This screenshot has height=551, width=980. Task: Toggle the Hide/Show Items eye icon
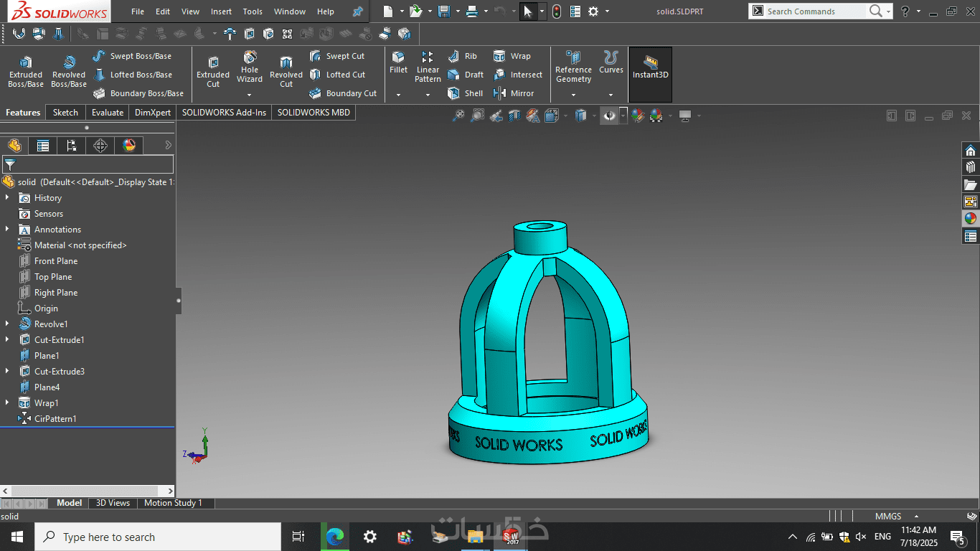609,116
